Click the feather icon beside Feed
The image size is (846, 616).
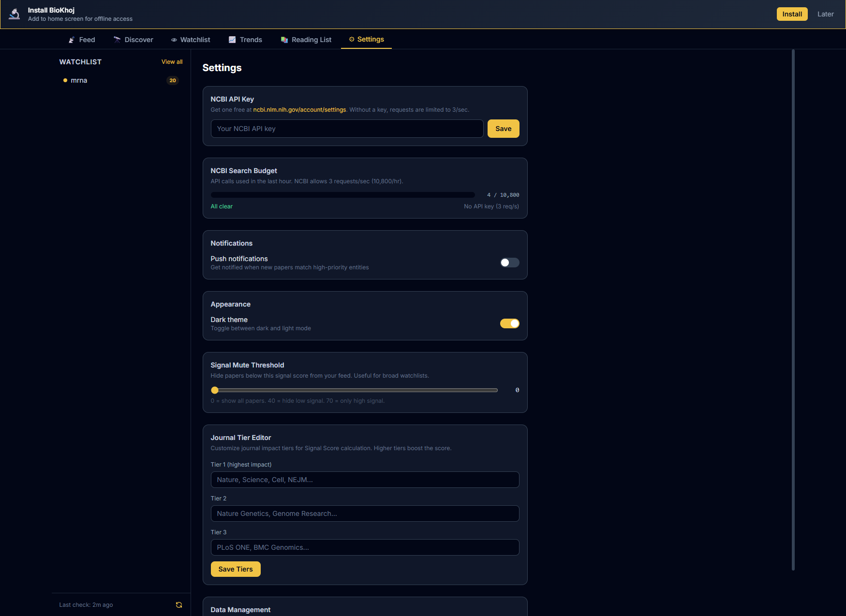point(71,40)
